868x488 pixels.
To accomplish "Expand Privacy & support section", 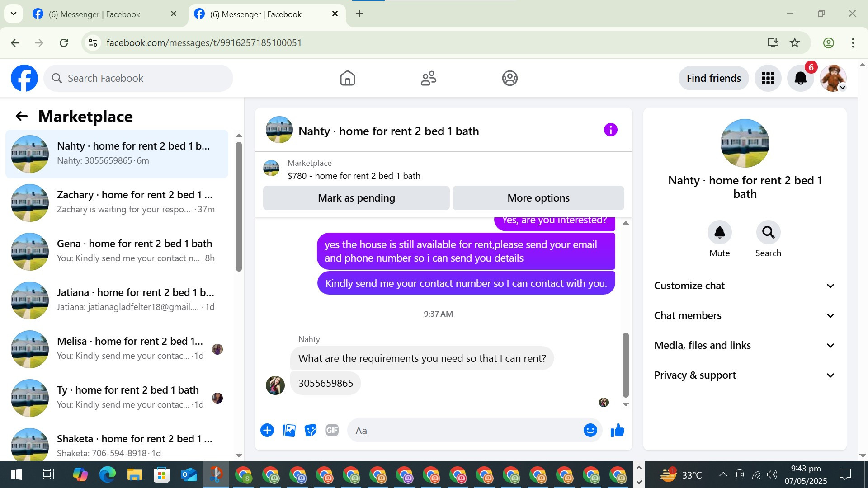I will click(744, 375).
